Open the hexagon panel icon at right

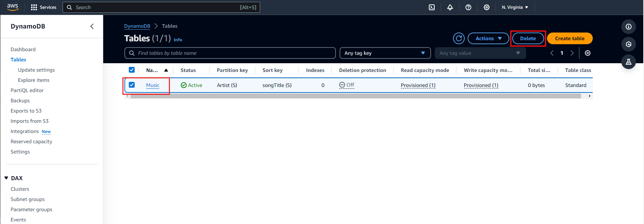(629, 44)
